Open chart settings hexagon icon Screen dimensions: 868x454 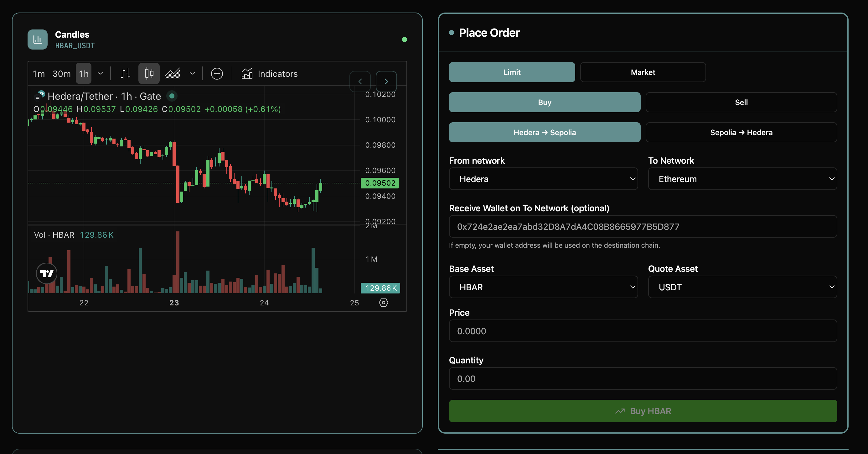[x=384, y=303]
